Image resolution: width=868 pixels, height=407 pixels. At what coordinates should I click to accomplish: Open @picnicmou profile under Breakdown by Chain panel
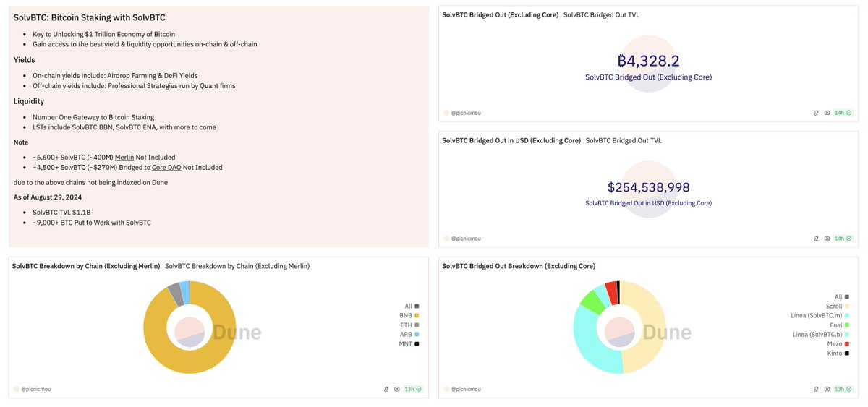click(x=36, y=389)
